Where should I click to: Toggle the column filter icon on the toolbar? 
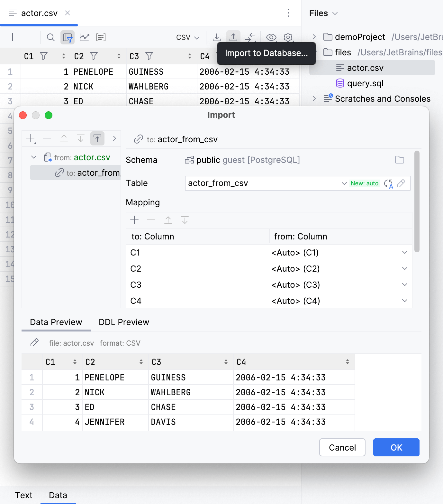(68, 37)
